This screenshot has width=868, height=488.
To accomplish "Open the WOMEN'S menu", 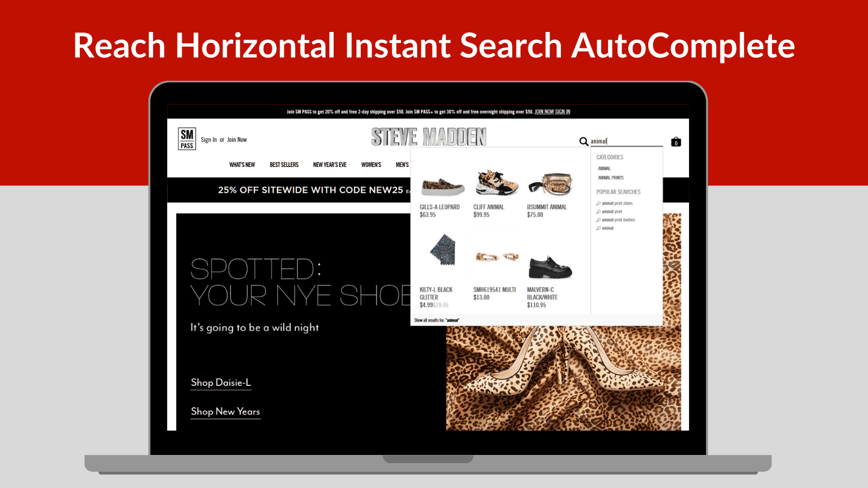I will pos(371,165).
